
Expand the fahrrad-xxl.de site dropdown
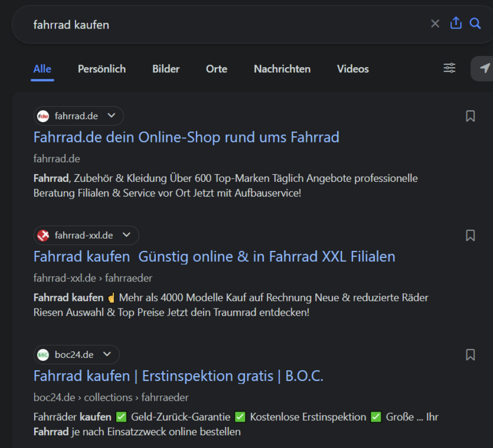(x=127, y=235)
